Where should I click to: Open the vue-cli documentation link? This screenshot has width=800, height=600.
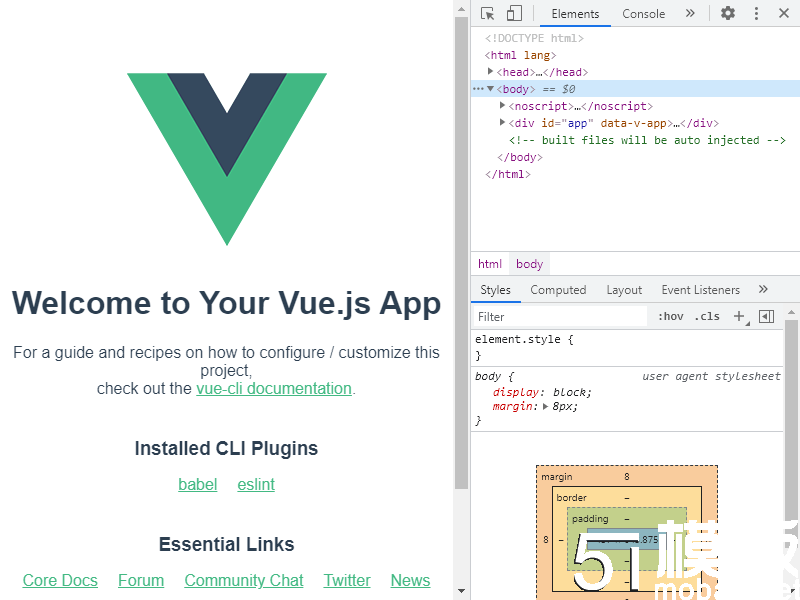[273, 388]
